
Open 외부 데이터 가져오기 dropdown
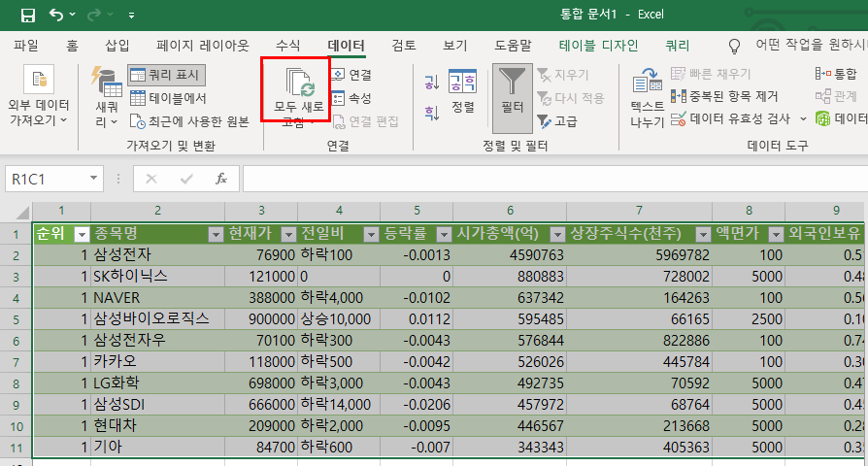tap(39, 95)
